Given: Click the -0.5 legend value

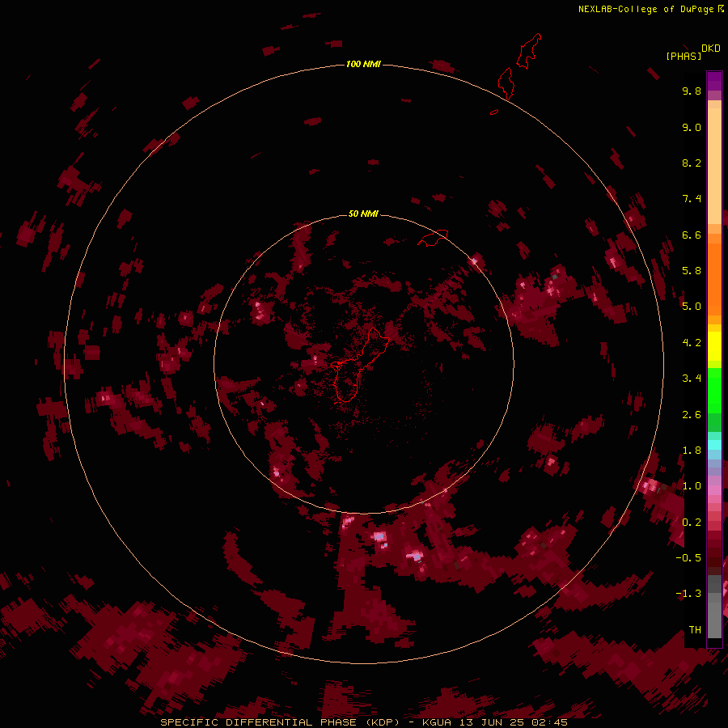Looking at the screenshot, I should click(688, 557).
